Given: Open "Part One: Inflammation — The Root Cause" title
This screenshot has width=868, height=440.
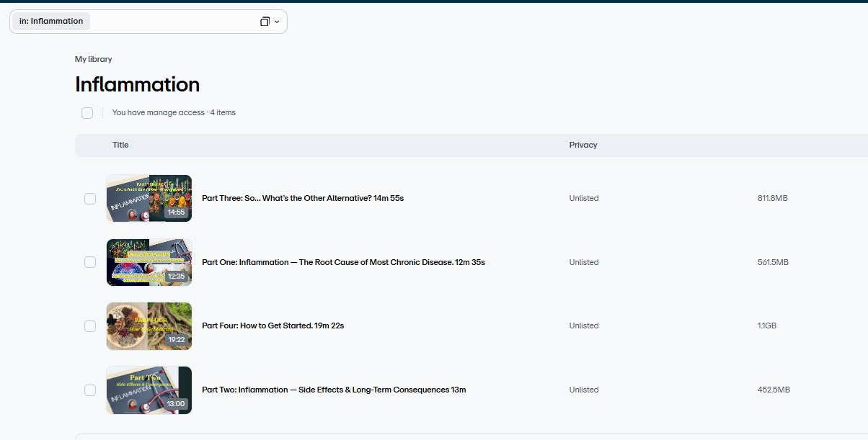Looking at the screenshot, I should pyautogui.click(x=343, y=262).
